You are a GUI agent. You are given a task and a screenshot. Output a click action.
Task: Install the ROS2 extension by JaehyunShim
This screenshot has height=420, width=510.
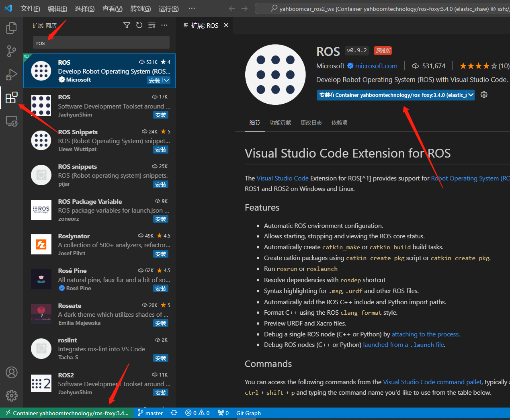(x=161, y=393)
